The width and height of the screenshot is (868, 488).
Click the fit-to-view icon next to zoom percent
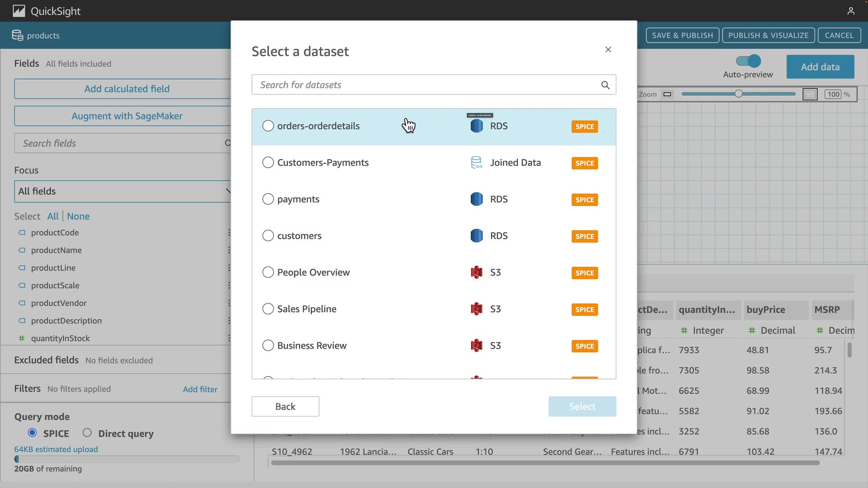click(x=810, y=94)
